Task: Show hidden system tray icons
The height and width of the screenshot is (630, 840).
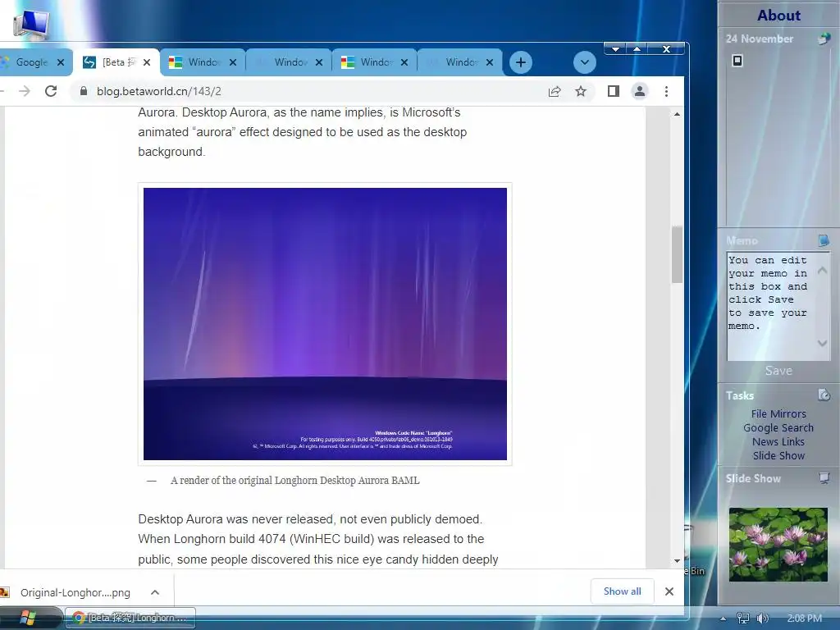Action: [723, 619]
